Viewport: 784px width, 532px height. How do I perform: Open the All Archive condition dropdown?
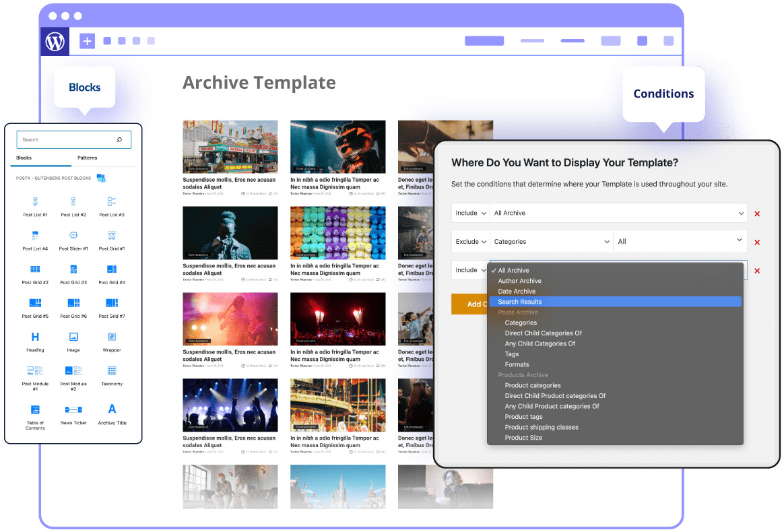click(618, 213)
